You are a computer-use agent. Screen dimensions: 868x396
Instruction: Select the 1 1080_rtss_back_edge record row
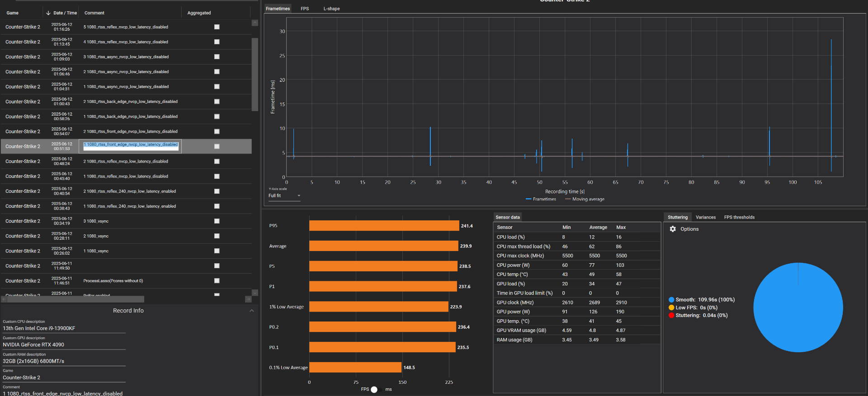point(126,116)
